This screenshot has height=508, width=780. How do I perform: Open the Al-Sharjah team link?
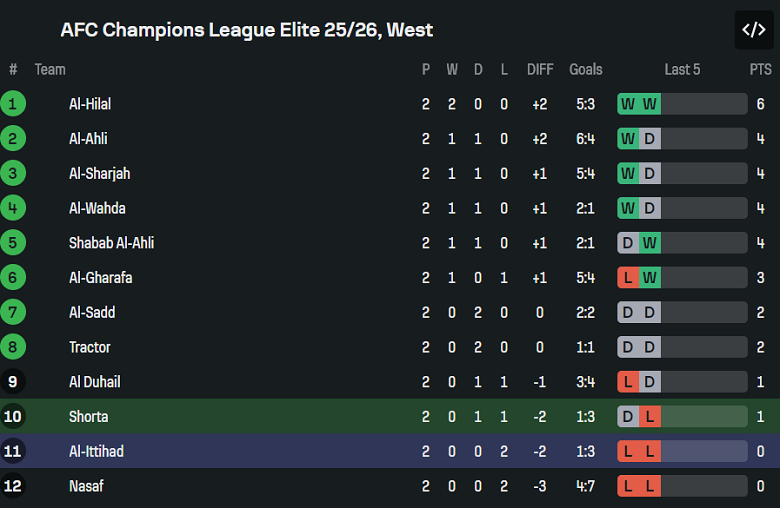99,173
